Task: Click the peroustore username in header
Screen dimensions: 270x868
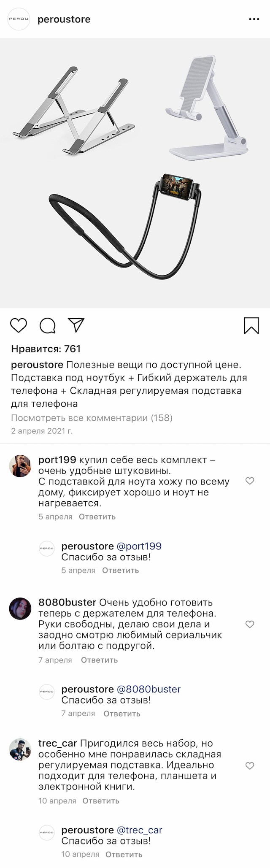Action: click(64, 19)
